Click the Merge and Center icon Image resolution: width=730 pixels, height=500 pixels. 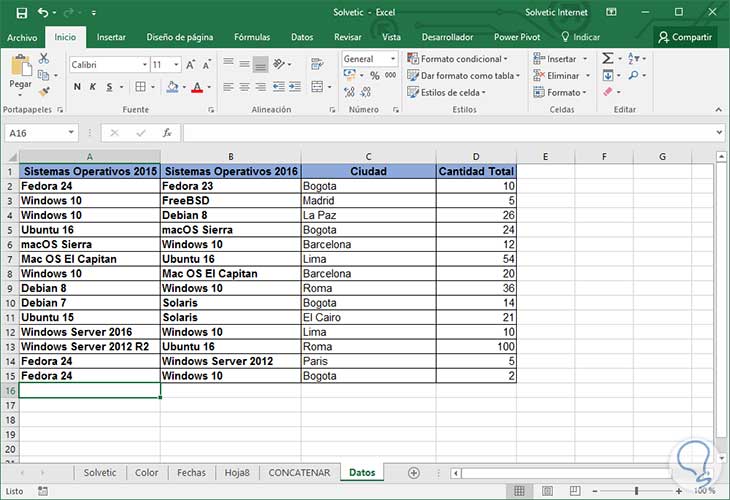tap(317, 87)
